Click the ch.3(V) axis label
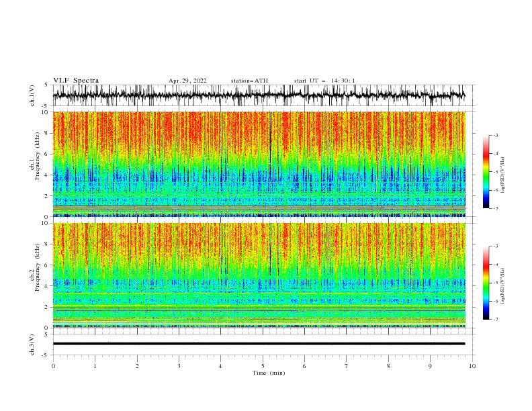The image size is (532, 411). coord(32,345)
